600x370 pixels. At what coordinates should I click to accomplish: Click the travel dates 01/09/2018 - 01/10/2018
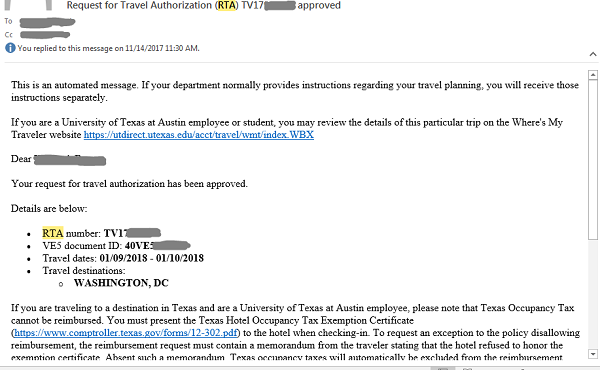tap(152, 258)
